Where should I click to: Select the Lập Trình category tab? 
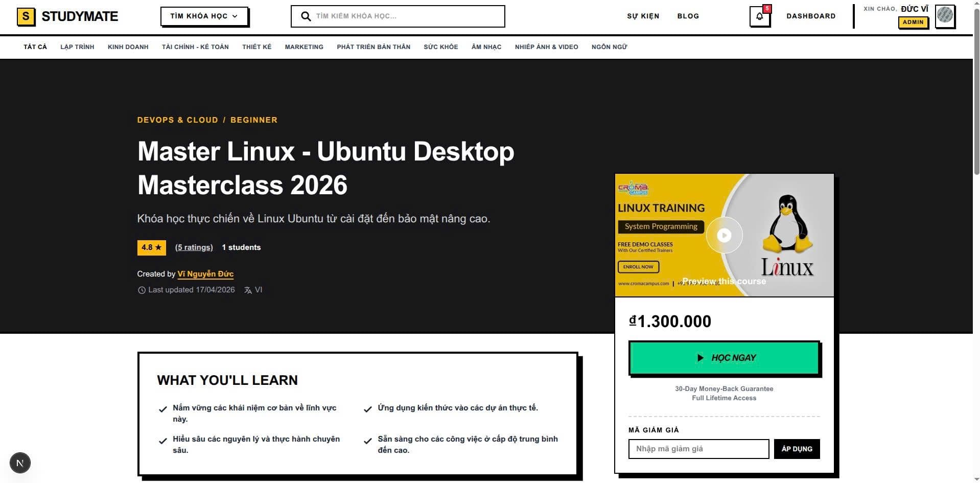click(x=77, y=47)
